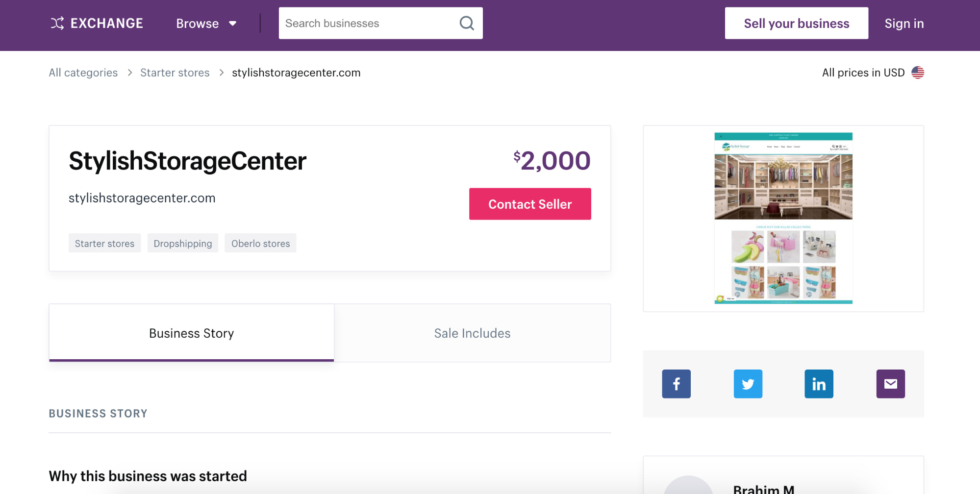This screenshot has height=494, width=980.
Task: Select the Business Story tab
Action: coord(191,333)
